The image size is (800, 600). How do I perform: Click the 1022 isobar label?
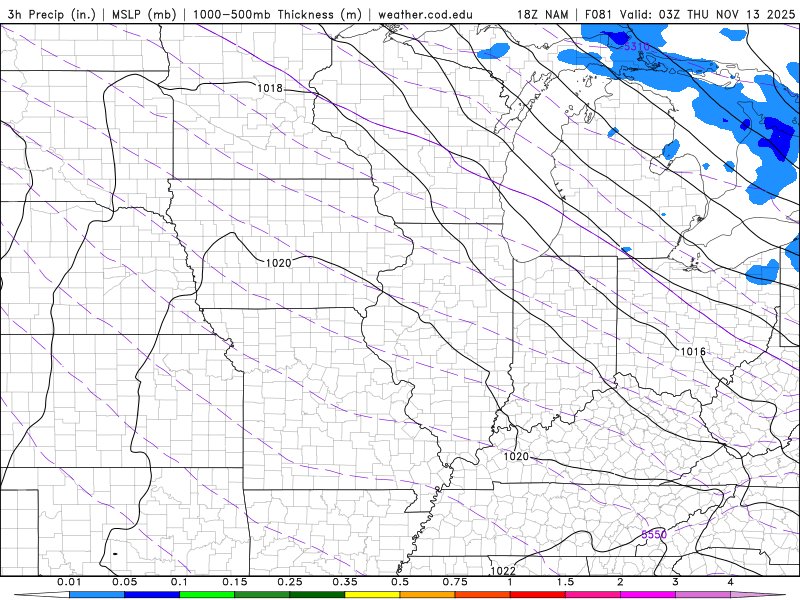503,571
